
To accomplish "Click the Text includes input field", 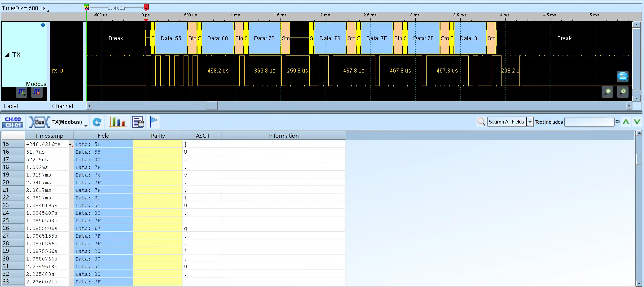I will pos(589,122).
